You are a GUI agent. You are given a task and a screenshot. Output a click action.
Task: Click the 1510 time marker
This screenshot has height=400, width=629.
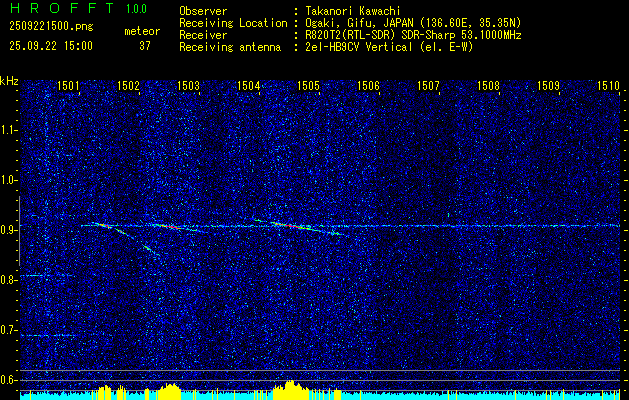608,85
